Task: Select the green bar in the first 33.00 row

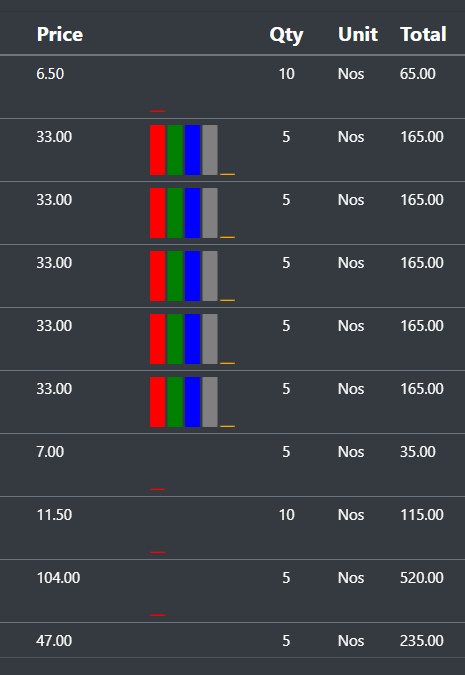Action: pos(175,150)
